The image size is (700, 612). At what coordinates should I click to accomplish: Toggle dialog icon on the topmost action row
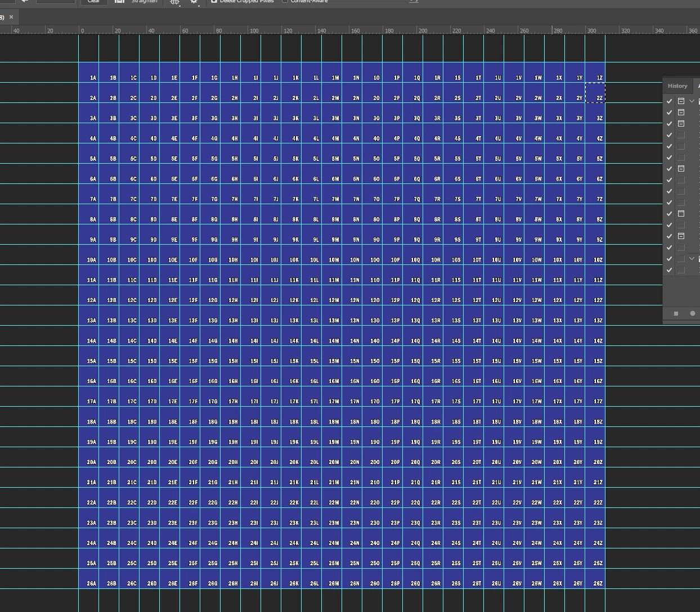[681, 101]
